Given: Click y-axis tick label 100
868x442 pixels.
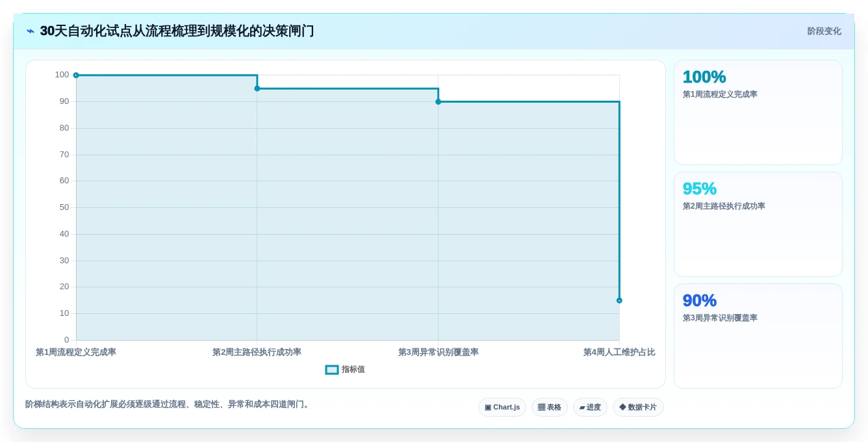Looking at the screenshot, I should coord(62,75).
